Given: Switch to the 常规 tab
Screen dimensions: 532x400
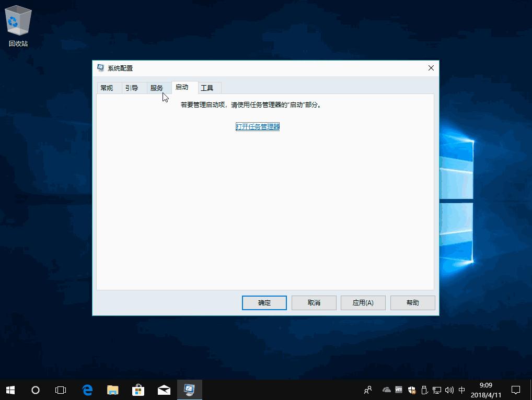Looking at the screenshot, I should 108,88.
